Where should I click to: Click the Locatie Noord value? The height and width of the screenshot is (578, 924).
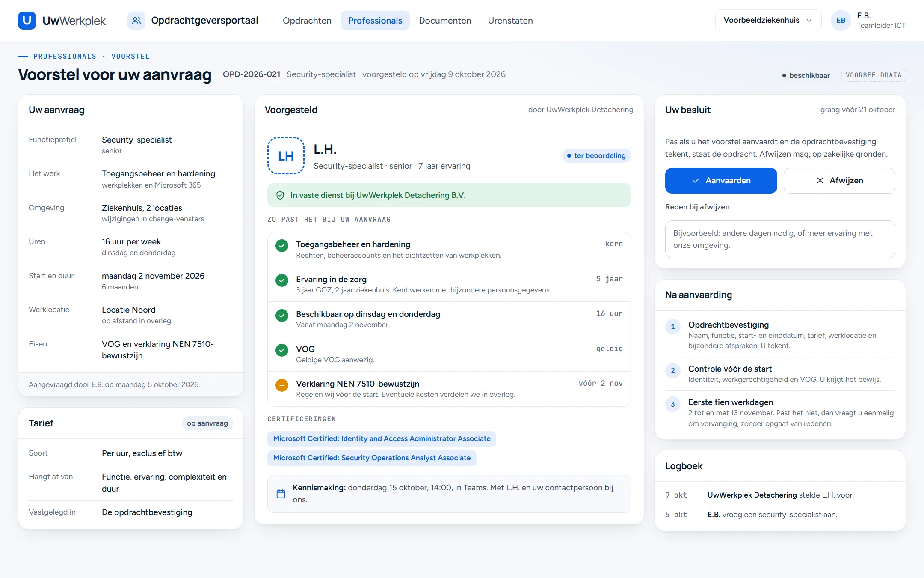point(129,310)
